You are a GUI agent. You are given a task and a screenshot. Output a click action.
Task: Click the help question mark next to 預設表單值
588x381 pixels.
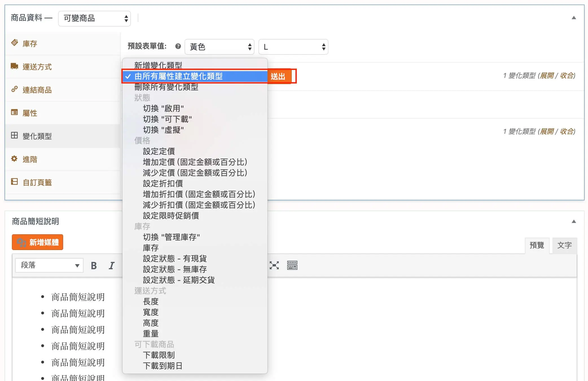178,46
